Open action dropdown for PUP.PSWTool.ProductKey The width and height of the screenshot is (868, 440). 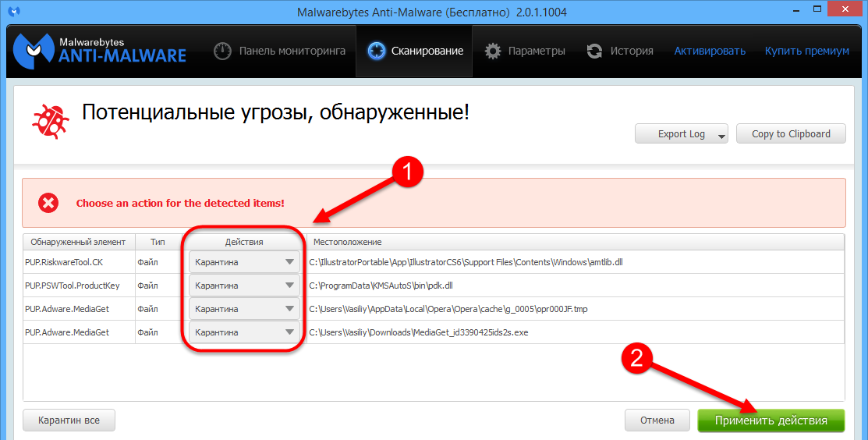pos(244,286)
